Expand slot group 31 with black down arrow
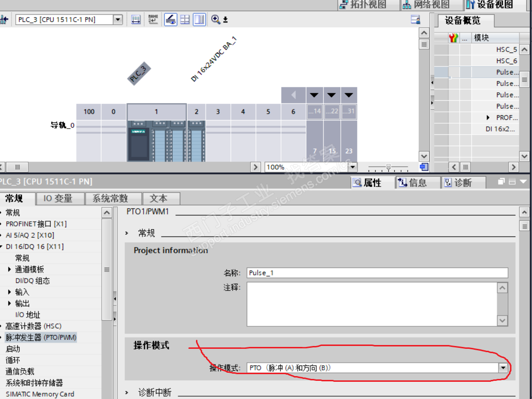Image resolution: width=532 pixels, height=399 pixels. [348, 95]
